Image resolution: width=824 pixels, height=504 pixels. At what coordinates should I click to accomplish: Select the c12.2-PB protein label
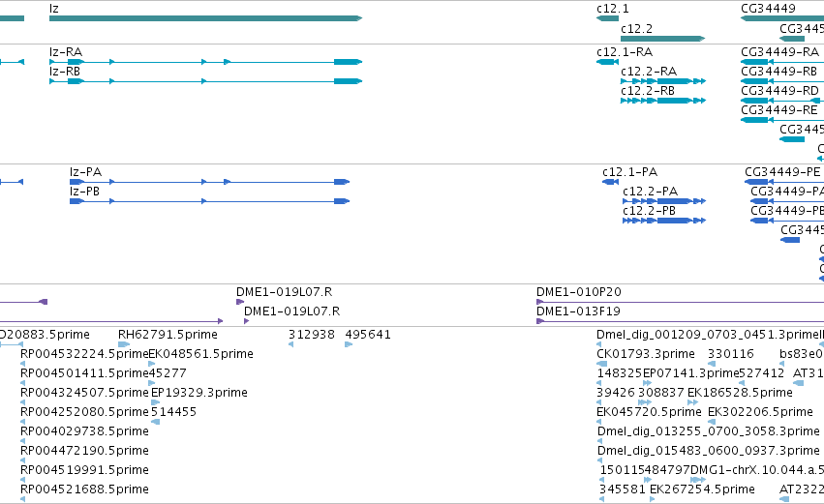point(649,211)
